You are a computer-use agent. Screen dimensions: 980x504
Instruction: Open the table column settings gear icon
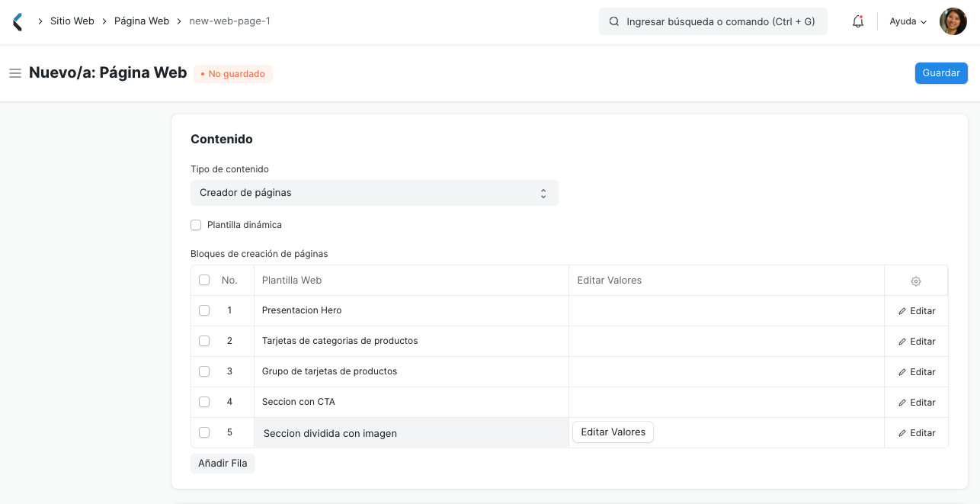(x=915, y=281)
